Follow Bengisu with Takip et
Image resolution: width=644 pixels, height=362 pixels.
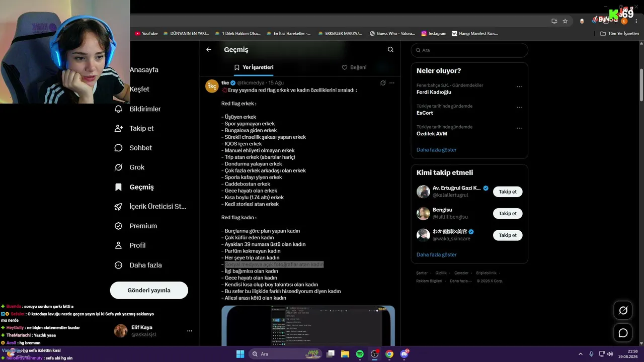click(508, 213)
